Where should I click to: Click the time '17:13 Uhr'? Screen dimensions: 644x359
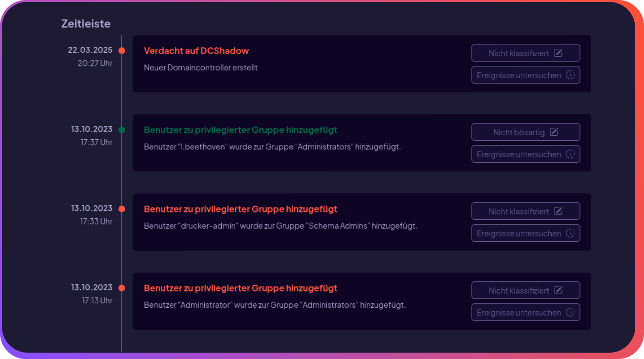coord(97,300)
